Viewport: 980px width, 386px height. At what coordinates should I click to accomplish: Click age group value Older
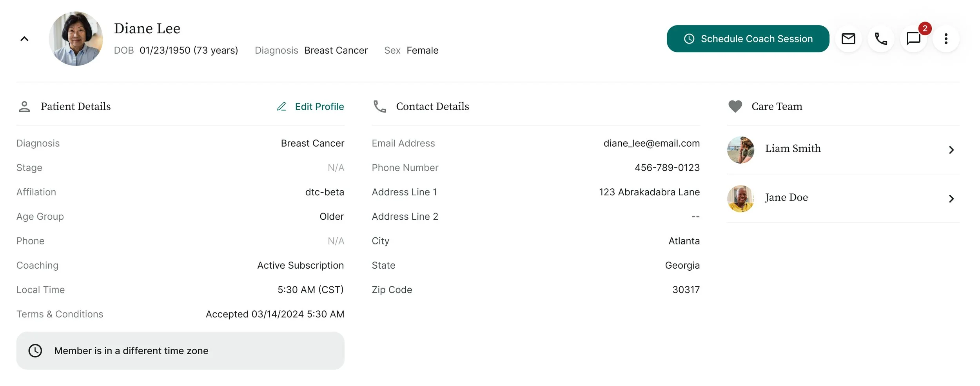[332, 217]
